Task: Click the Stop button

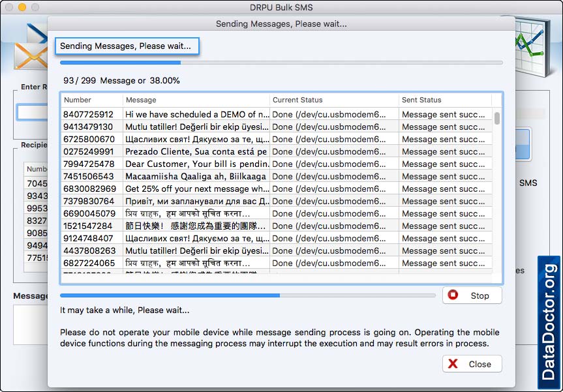Action: coord(472,295)
